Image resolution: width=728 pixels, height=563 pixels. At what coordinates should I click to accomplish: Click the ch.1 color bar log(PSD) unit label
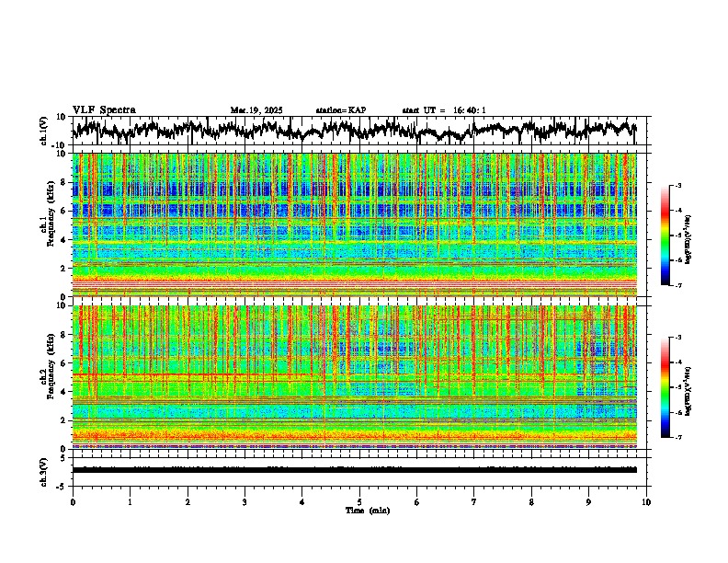[x=689, y=239]
